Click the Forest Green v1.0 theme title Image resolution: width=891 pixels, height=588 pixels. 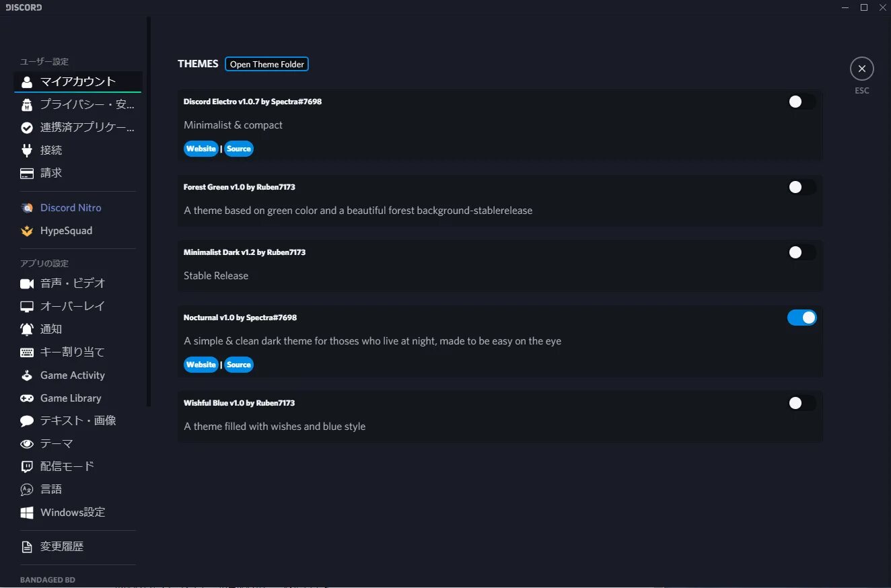click(x=240, y=187)
